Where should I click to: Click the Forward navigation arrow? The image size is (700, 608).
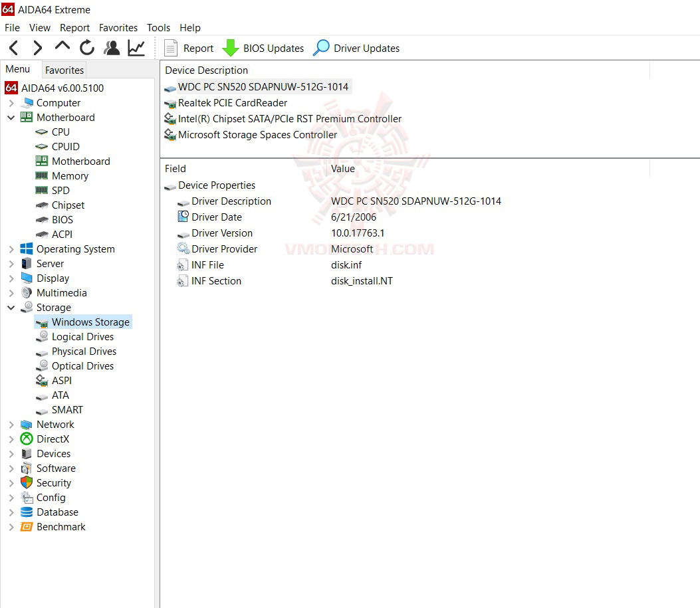(38, 48)
